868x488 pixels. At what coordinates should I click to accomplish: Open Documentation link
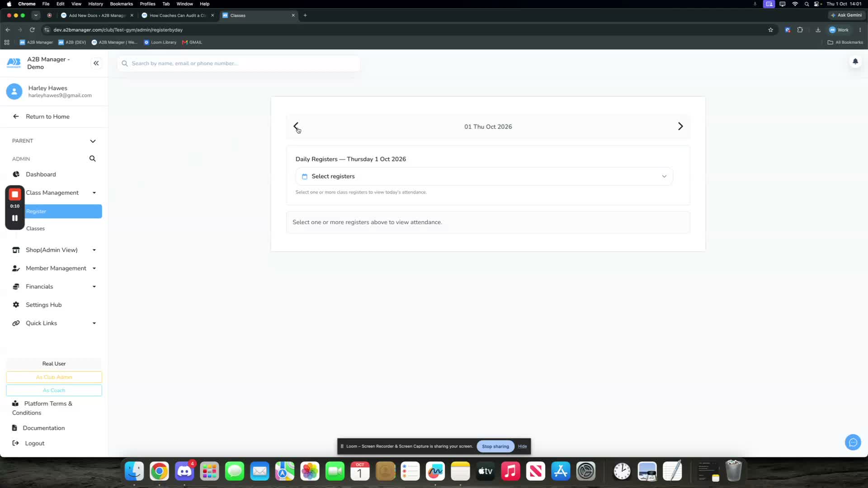[43, 428]
